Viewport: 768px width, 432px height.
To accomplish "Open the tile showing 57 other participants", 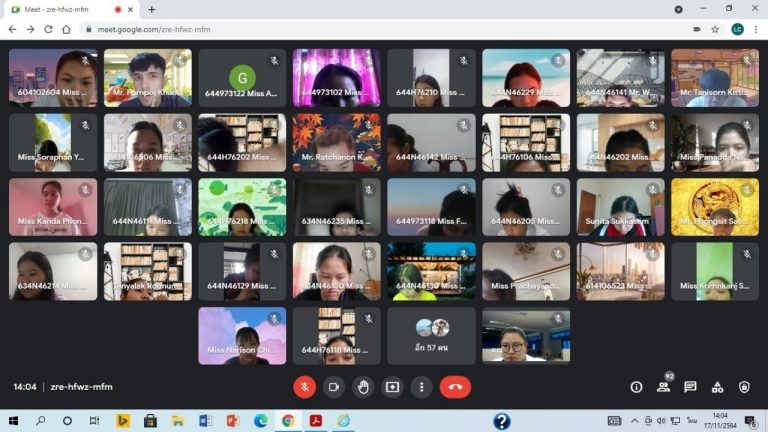I will (x=431, y=335).
